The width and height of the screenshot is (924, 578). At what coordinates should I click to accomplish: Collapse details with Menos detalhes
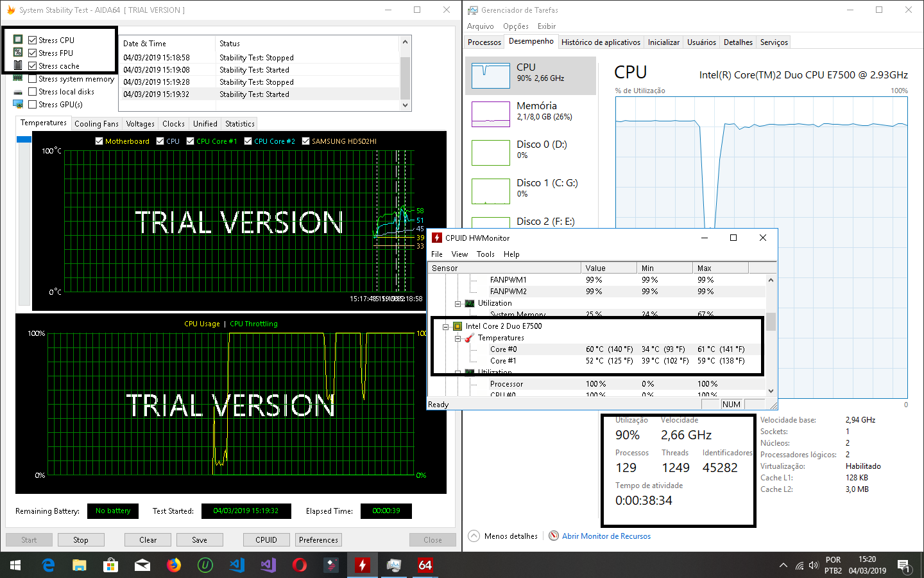tap(503, 536)
